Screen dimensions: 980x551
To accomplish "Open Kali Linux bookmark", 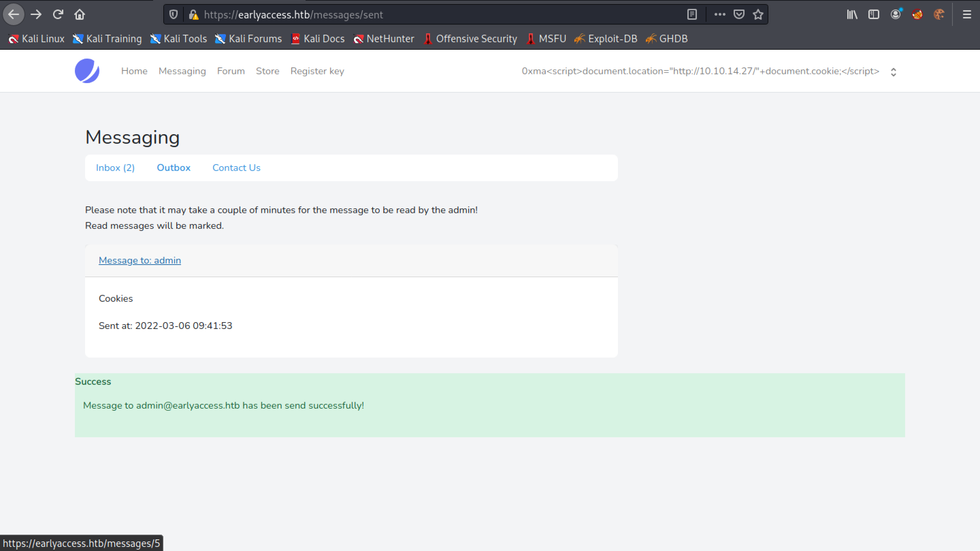I will 36,39.
